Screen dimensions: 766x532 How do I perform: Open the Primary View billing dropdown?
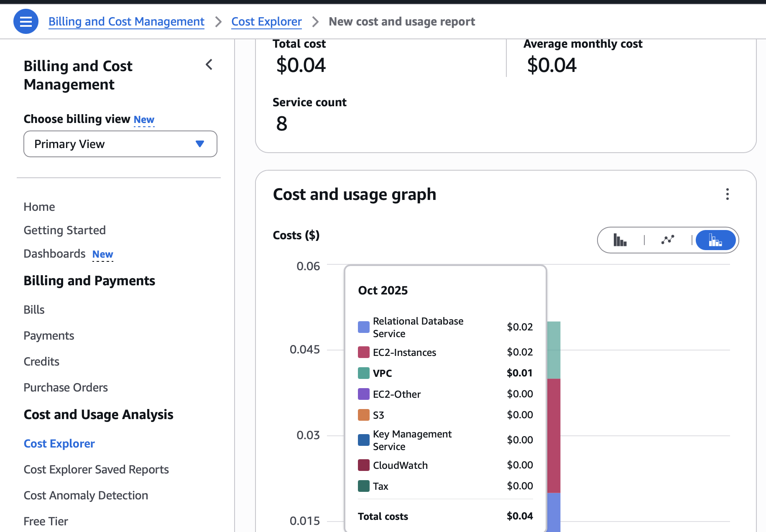pos(120,144)
